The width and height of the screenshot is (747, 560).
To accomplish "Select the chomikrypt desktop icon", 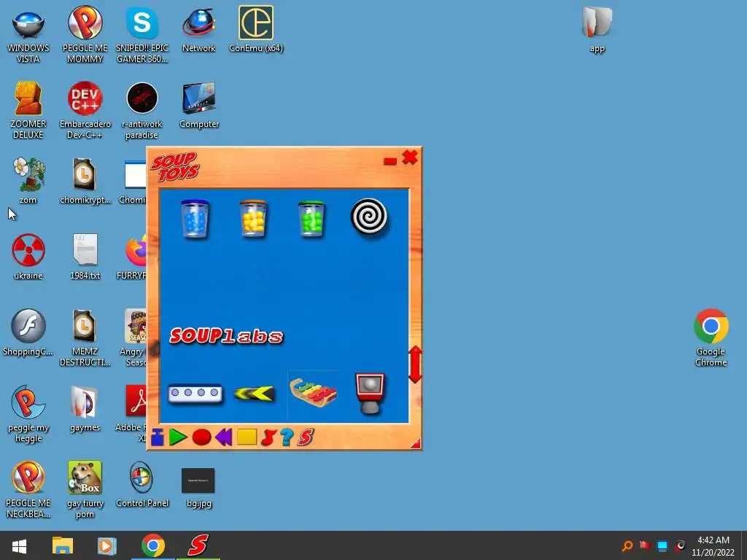I will 85,181.
